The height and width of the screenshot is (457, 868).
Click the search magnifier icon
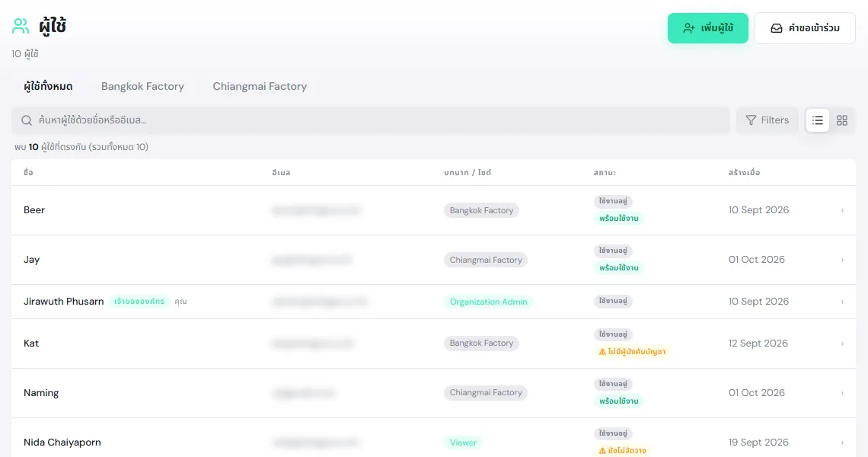click(x=27, y=120)
